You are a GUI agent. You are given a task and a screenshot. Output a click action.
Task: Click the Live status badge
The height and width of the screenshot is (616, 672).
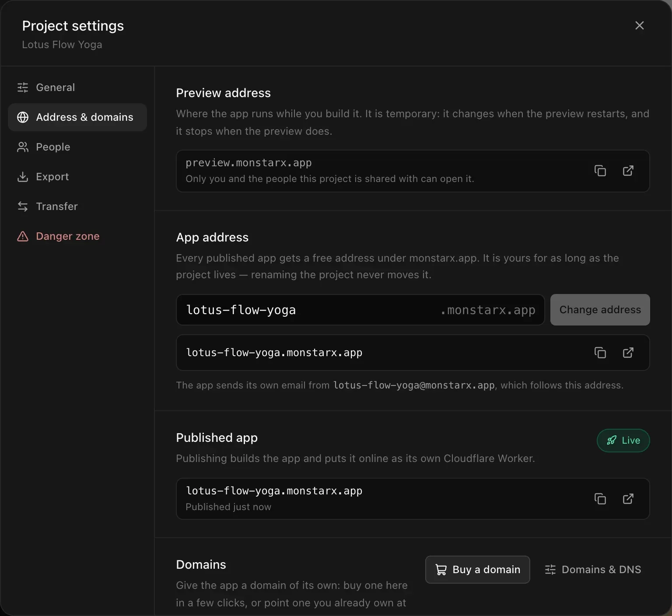[x=623, y=441]
